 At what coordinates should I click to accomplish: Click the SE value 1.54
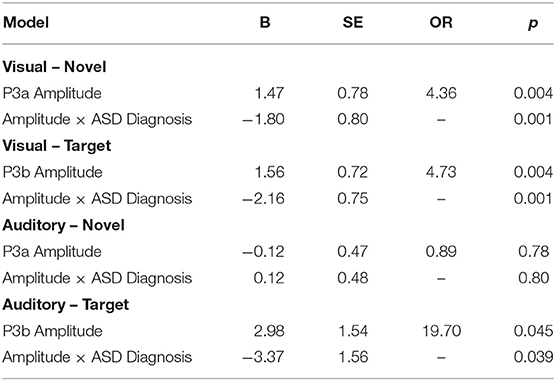click(353, 331)
